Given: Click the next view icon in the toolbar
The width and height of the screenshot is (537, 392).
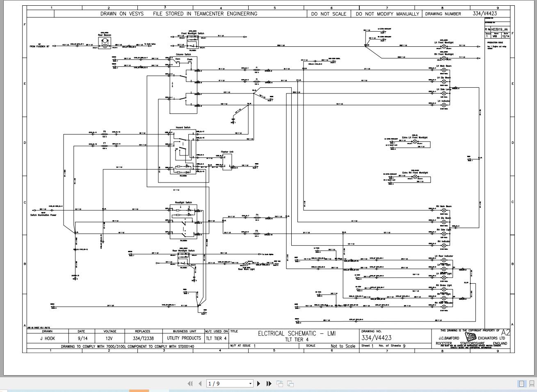Looking at the screenshot, I should (x=290, y=383).
